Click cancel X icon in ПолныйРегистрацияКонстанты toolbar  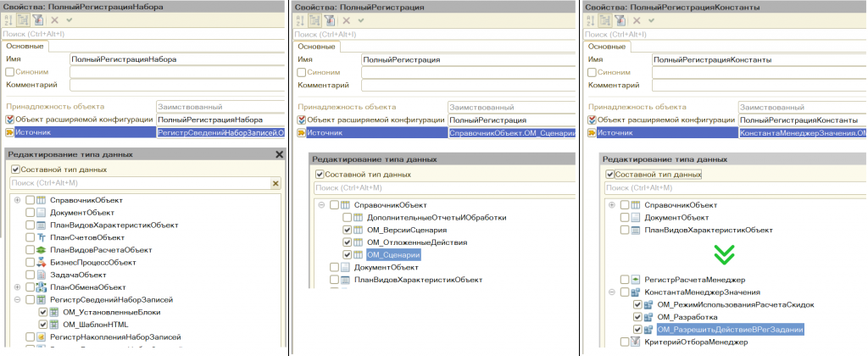tap(637, 20)
